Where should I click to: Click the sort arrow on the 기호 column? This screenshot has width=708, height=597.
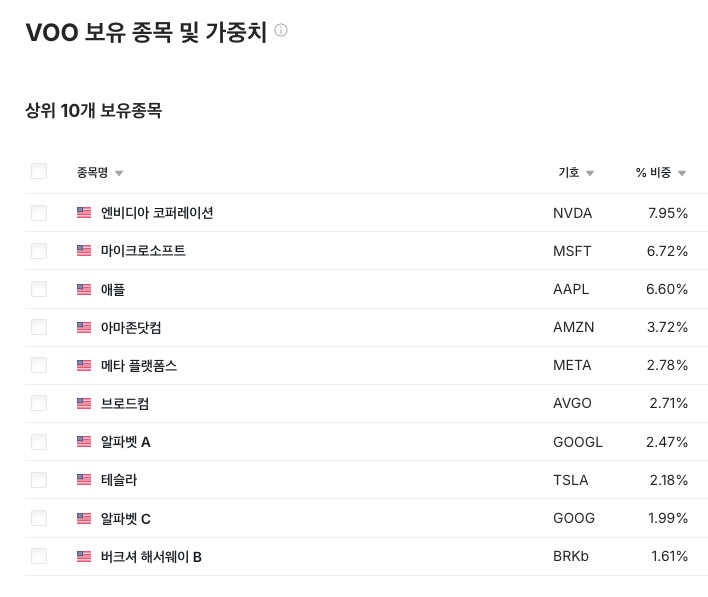590,173
